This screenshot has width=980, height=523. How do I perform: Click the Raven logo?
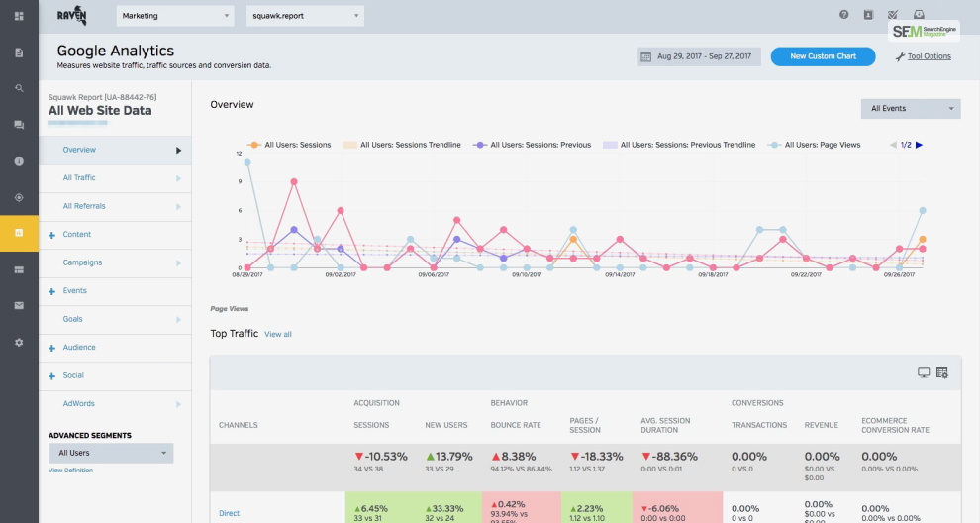click(72, 16)
